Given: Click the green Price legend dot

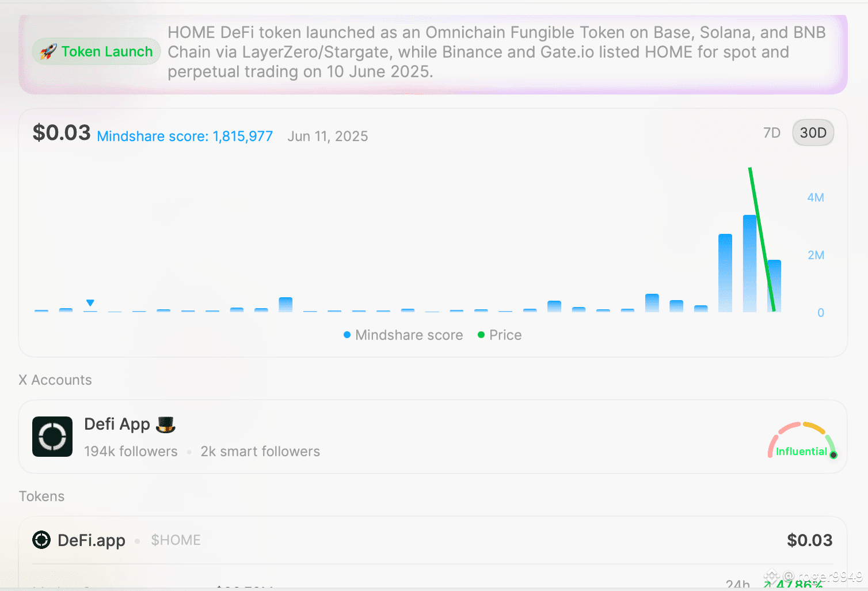Looking at the screenshot, I should pos(481,335).
